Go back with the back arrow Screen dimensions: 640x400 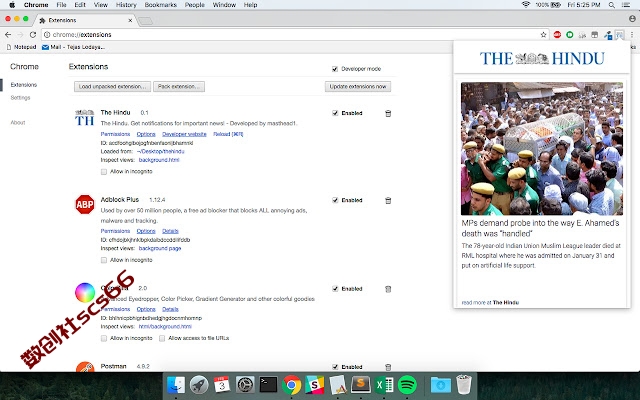pyautogui.click(x=8, y=35)
